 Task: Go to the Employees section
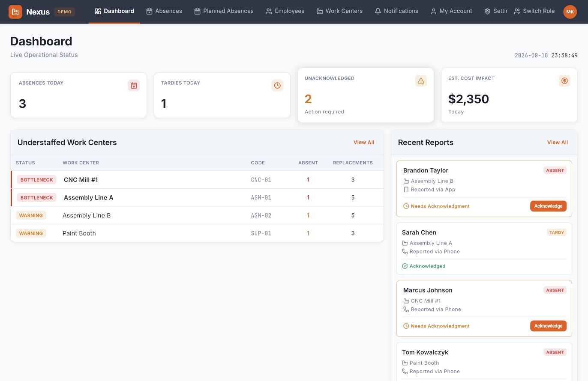tap(285, 11)
